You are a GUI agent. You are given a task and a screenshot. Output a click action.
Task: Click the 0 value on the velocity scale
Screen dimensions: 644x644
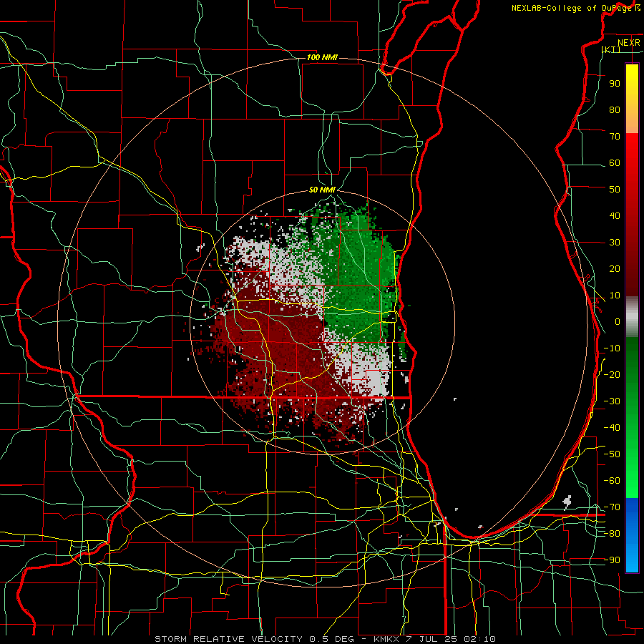618,321
